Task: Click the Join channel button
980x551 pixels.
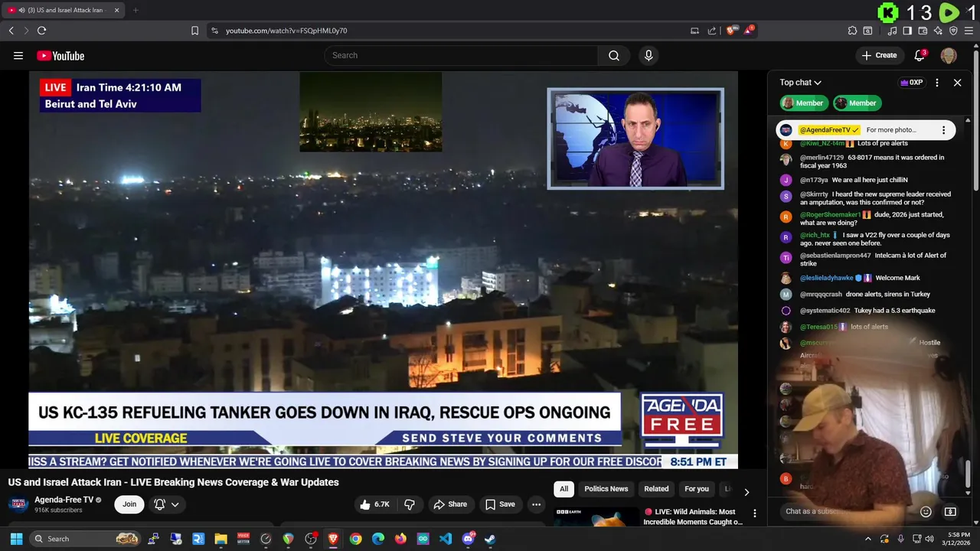Action: (129, 504)
